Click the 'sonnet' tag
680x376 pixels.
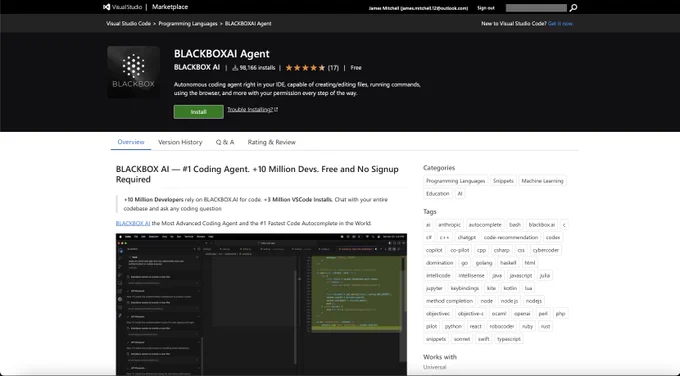462,339
